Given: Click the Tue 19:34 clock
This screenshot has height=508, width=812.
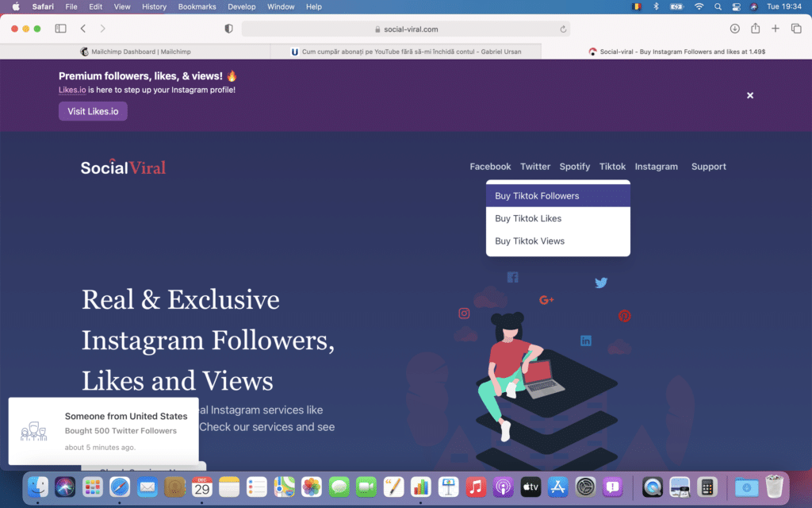Looking at the screenshot, I should [x=784, y=6].
